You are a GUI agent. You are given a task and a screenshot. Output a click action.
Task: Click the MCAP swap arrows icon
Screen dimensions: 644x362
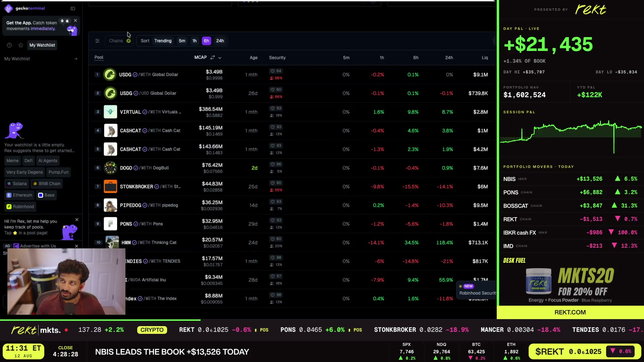pos(213,58)
